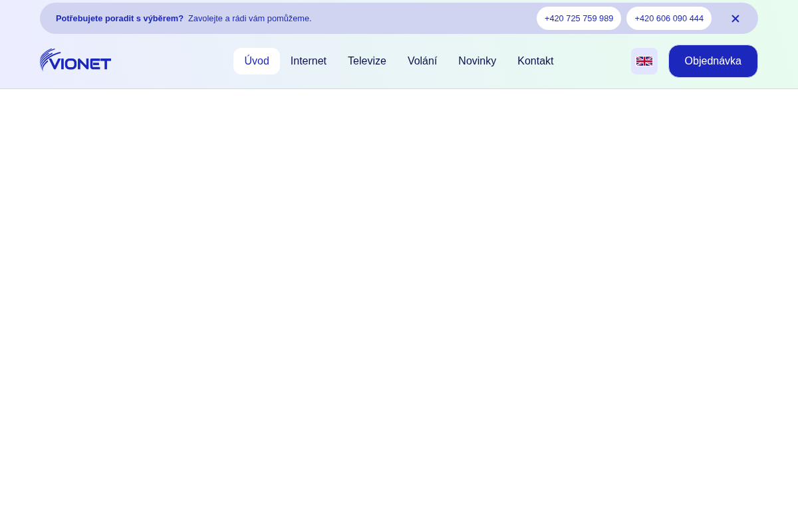Click "Zavolejte a rádi vám pomůžeme." text
This screenshot has height=532, width=798.
click(250, 19)
